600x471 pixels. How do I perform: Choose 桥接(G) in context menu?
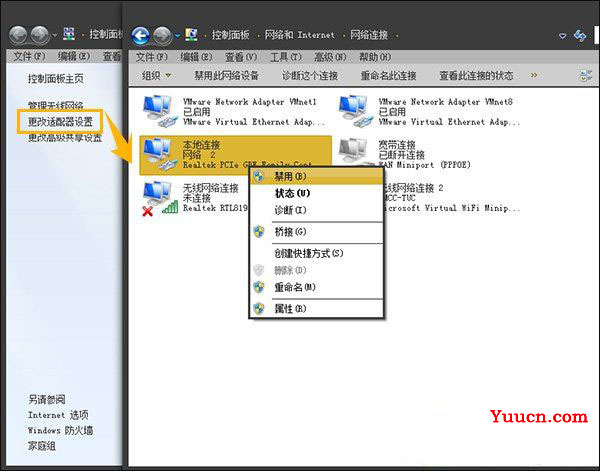(316, 231)
